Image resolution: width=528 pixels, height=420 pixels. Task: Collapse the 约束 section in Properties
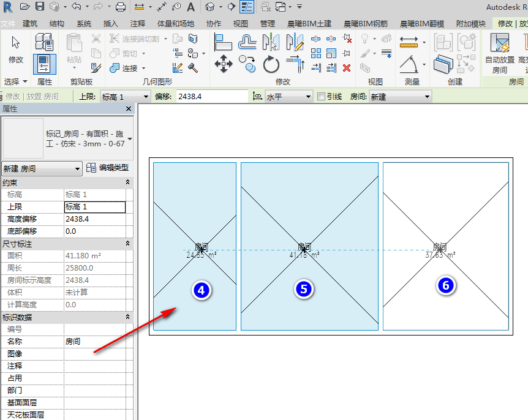[x=127, y=182]
